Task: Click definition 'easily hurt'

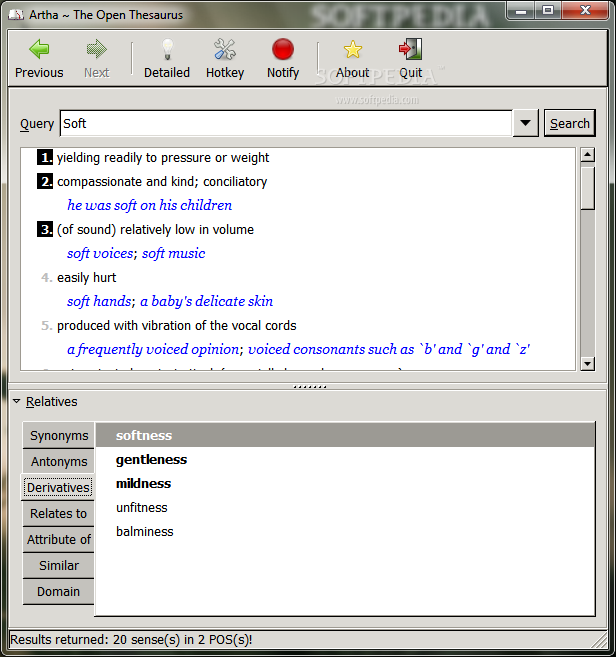Action: click(x=87, y=277)
